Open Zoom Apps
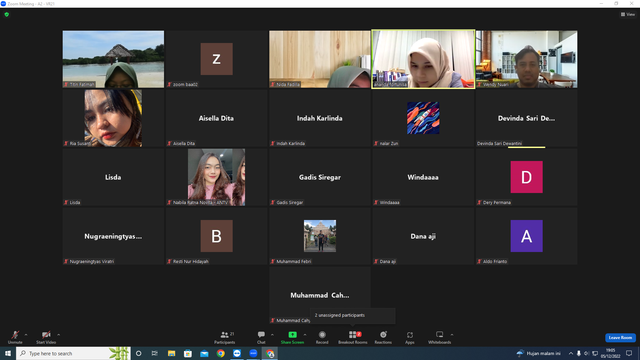Viewport: 640px width, 360px height. pyautogui.click(x=410, y=337)
